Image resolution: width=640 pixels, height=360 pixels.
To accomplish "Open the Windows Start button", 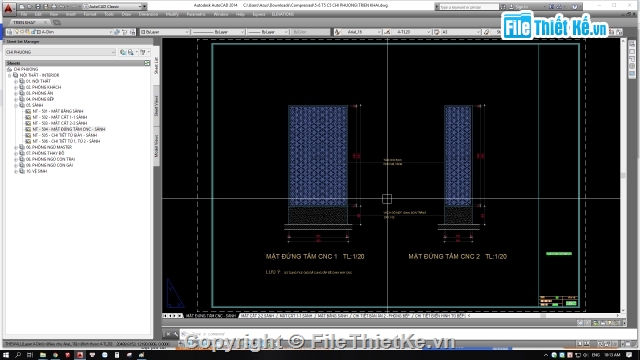I will [6, 355].
